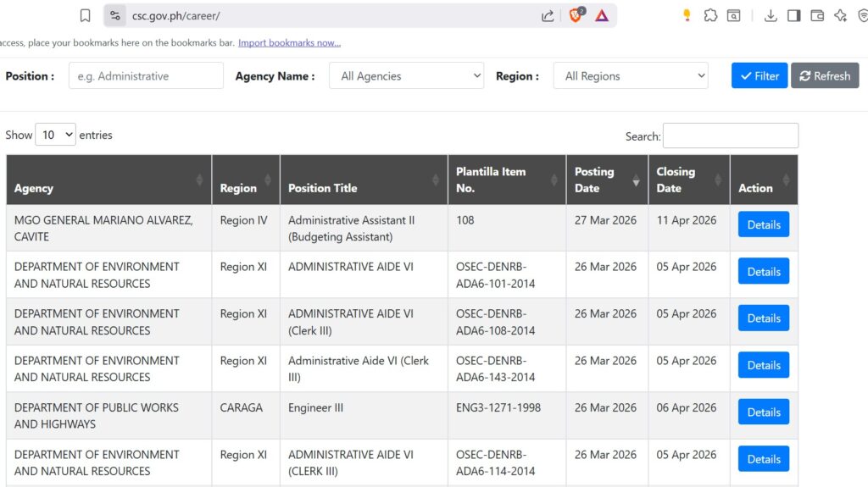The image size is (868, 487).
Task: Open the Brave Shields lion icon
Action: 576,15
